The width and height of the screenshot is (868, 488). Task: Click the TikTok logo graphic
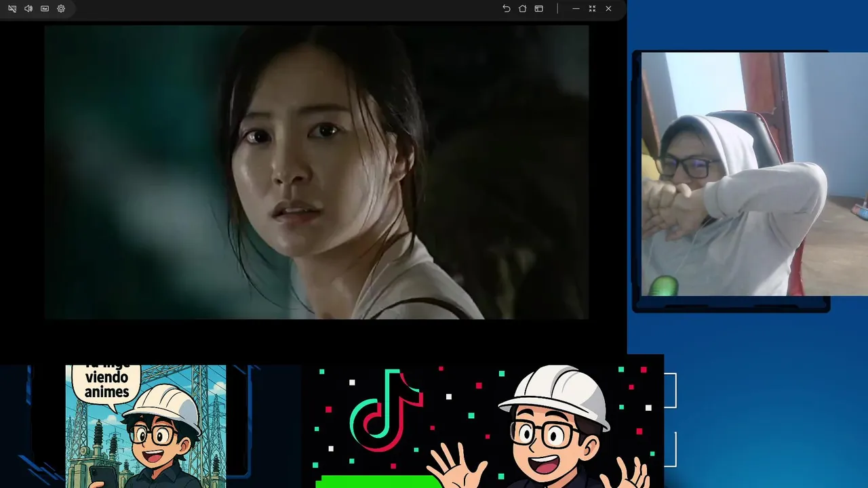(385, 411)
